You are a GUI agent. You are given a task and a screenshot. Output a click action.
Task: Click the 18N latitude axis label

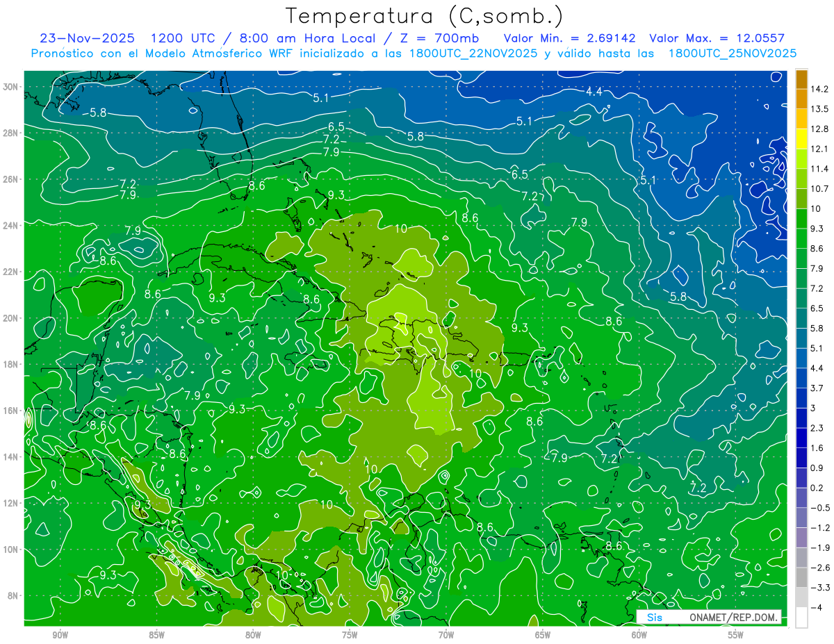10,364
